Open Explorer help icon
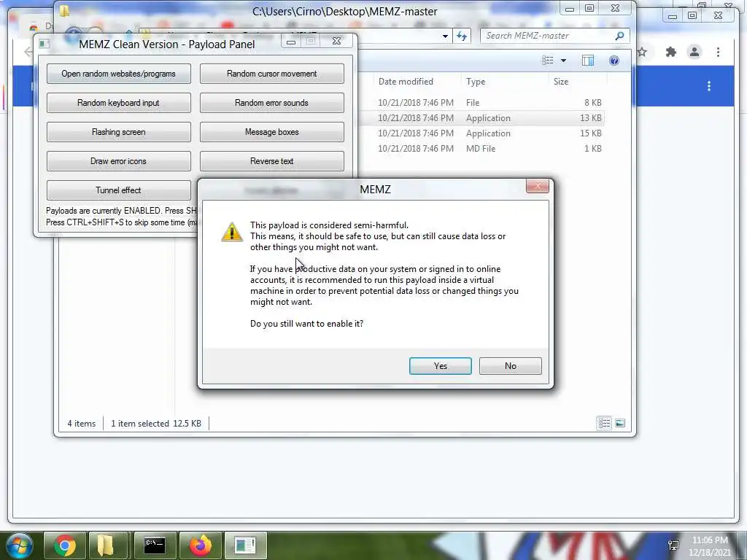The image size is (747, 560). [x=614, y=61]
